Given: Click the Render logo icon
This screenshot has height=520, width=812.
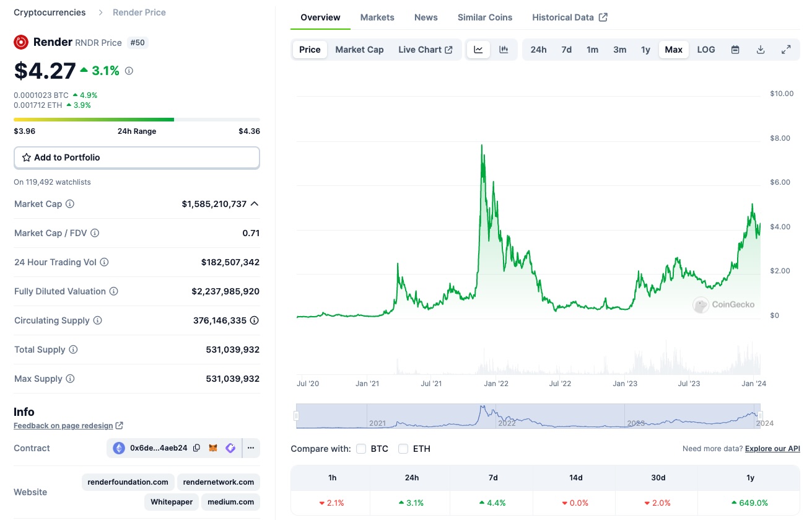Looking at the screenshot, I should coord(21,42).
